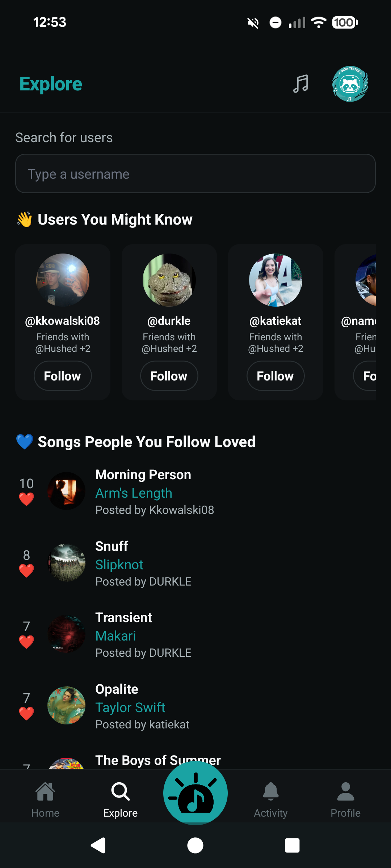Tap the heart icon beside Snuff
Viewport: 391px width, 868px height.
click(26, 571)
